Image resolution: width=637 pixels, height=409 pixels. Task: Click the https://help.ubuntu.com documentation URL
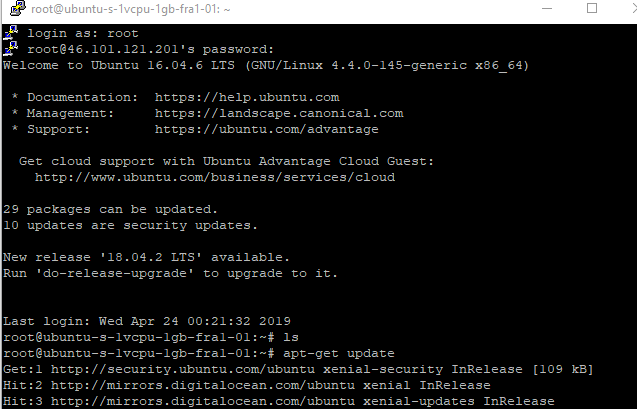pos(247,97)
